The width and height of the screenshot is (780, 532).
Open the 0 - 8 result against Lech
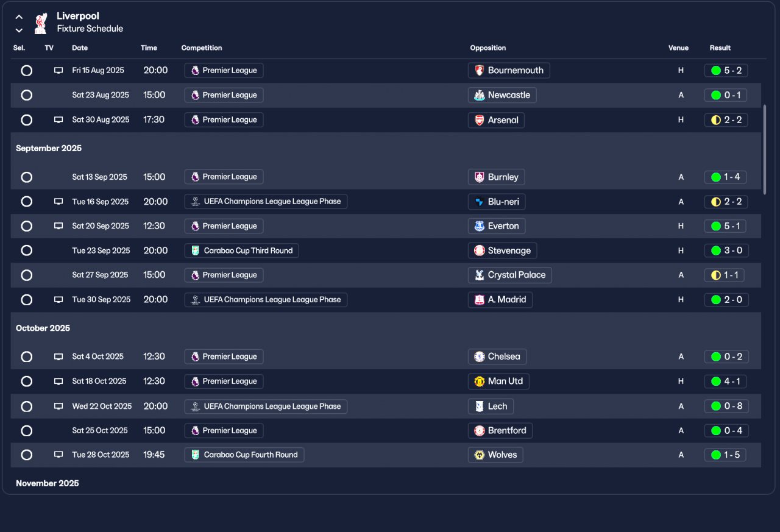tap(726, 406)
